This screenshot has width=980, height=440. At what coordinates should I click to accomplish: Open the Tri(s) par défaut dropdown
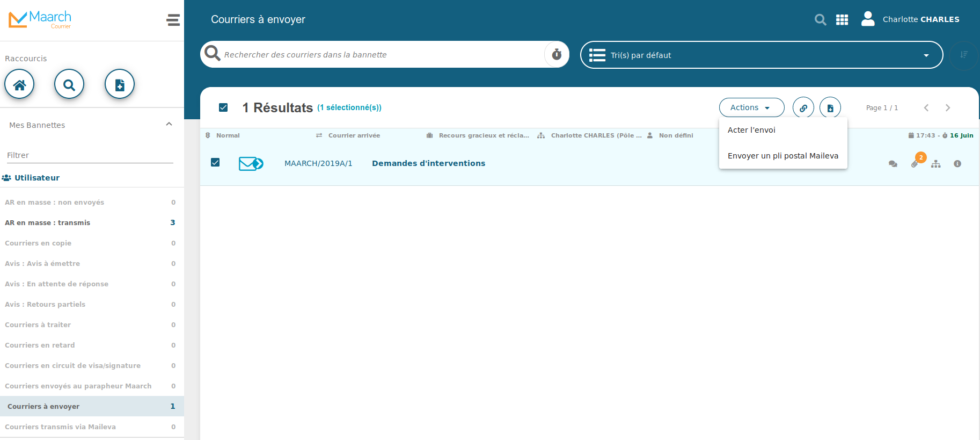[762, 55]
